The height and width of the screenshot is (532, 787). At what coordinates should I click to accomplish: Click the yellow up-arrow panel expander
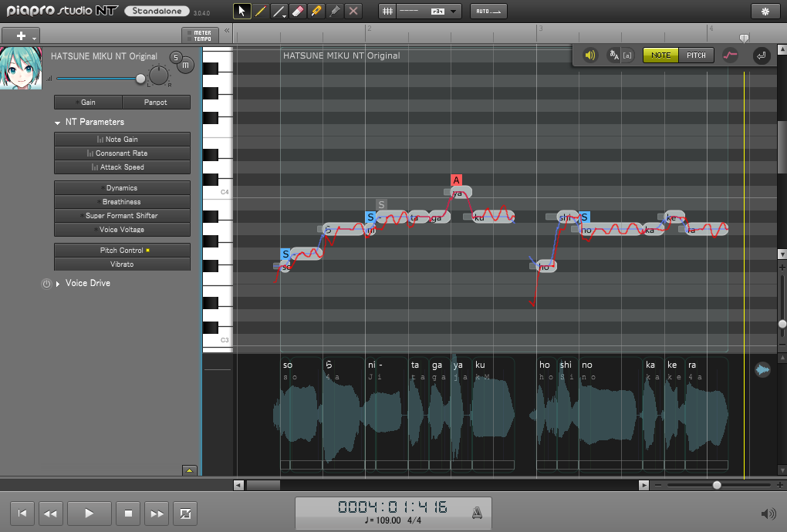pos(189,470)
